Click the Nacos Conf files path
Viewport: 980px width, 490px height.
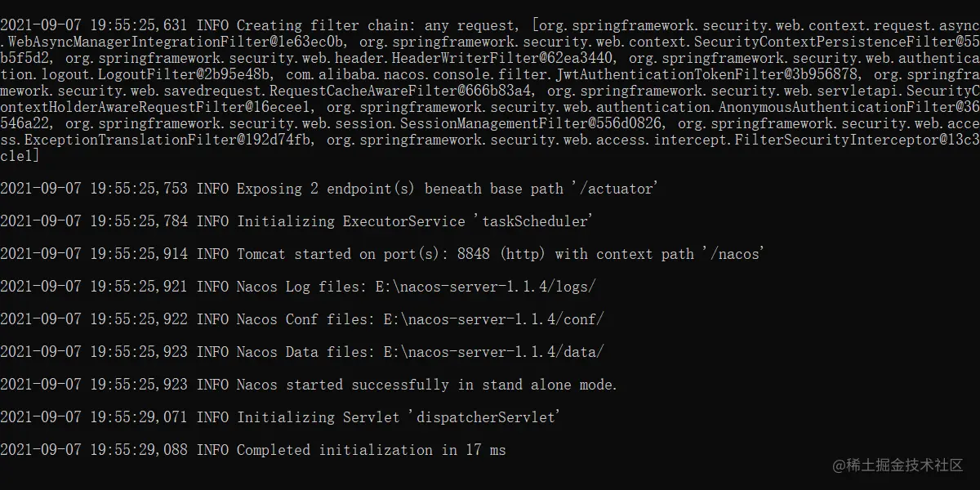click(494, 319)
